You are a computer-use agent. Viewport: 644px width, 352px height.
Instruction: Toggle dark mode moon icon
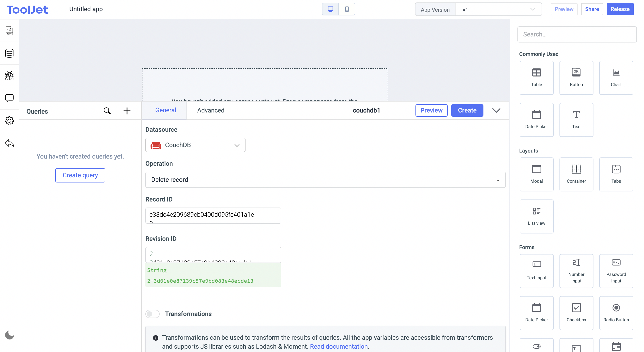click(x=9, y=335)
